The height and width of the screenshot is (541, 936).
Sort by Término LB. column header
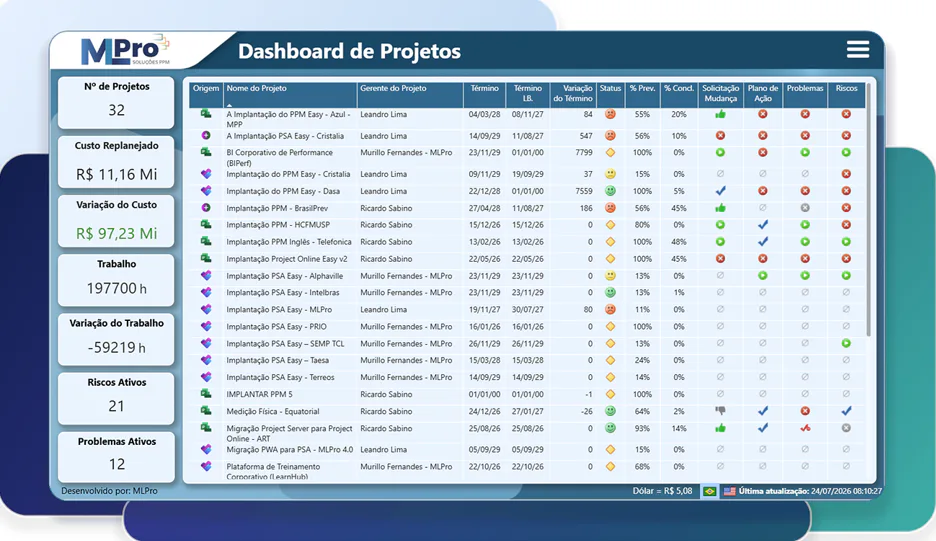pos(528,93)
